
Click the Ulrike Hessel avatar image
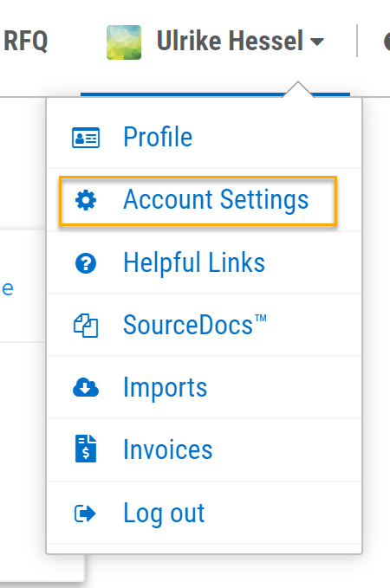[124, 42]
